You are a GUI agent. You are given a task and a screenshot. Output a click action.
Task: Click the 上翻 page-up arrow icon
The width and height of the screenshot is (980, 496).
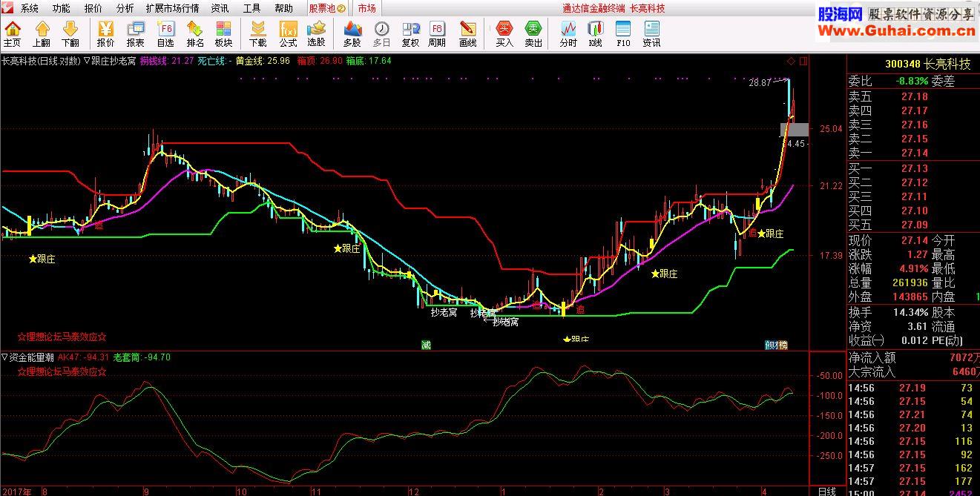(x=42, y=33)
